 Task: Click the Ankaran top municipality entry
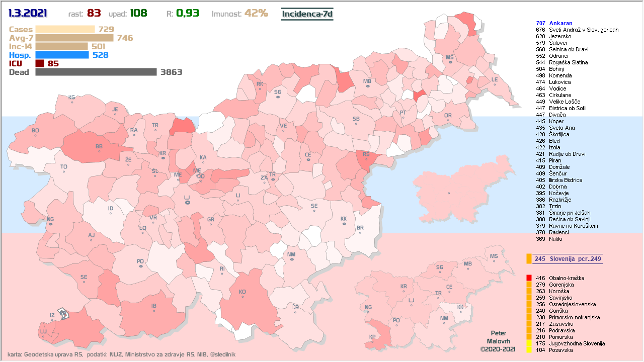point(560,23)
